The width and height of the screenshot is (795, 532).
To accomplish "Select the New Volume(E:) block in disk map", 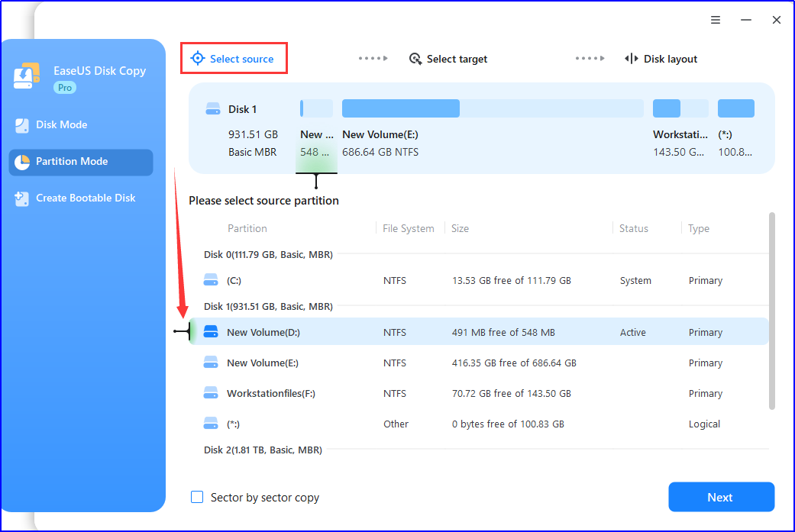I will (400, 108).
